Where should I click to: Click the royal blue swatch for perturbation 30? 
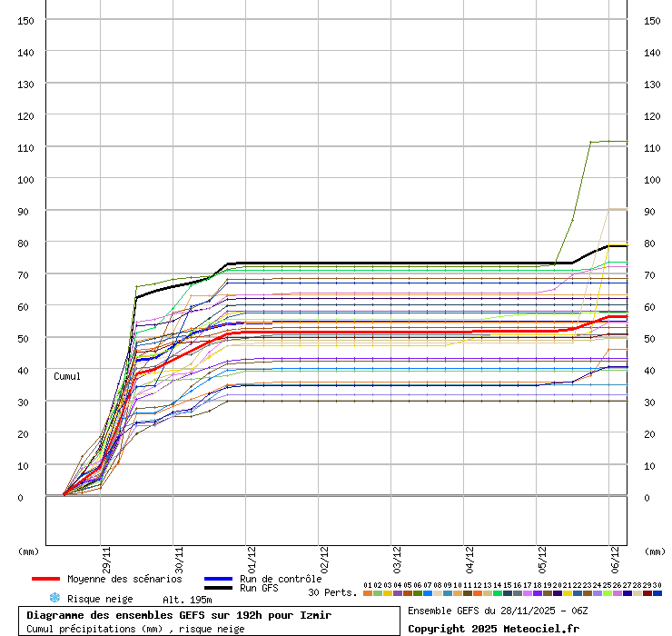(657, 593)
